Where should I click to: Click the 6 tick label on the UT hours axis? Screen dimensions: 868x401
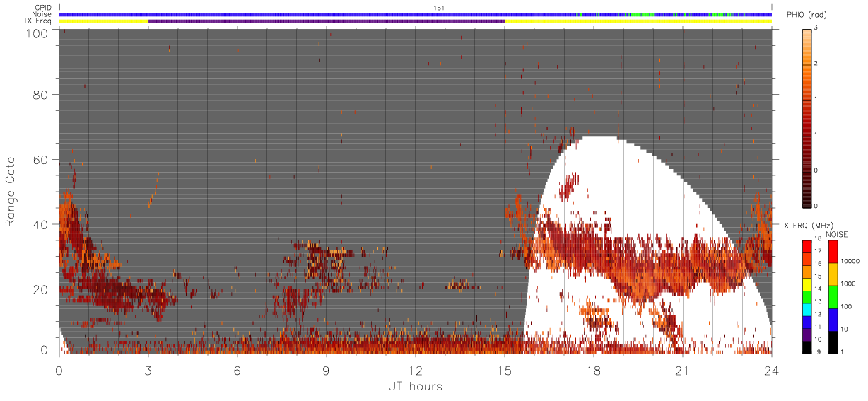click(237, 370)
